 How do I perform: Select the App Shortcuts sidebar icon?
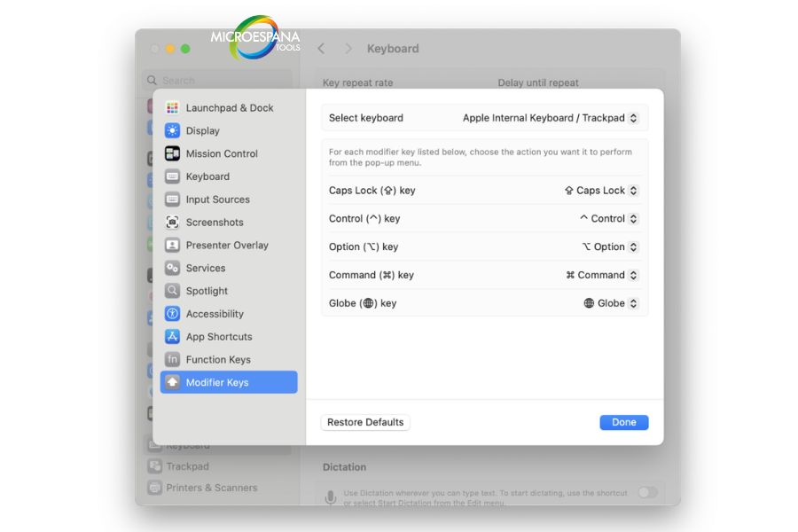171,336
